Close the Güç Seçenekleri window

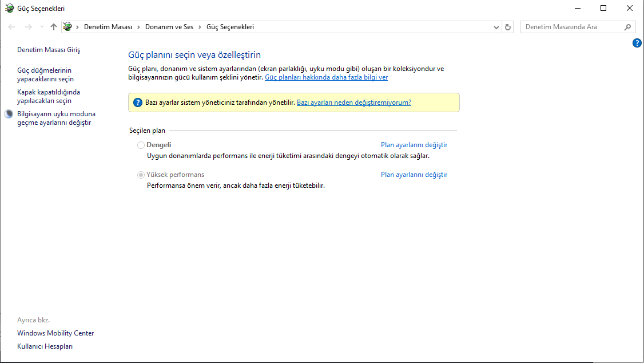(629, 8)
